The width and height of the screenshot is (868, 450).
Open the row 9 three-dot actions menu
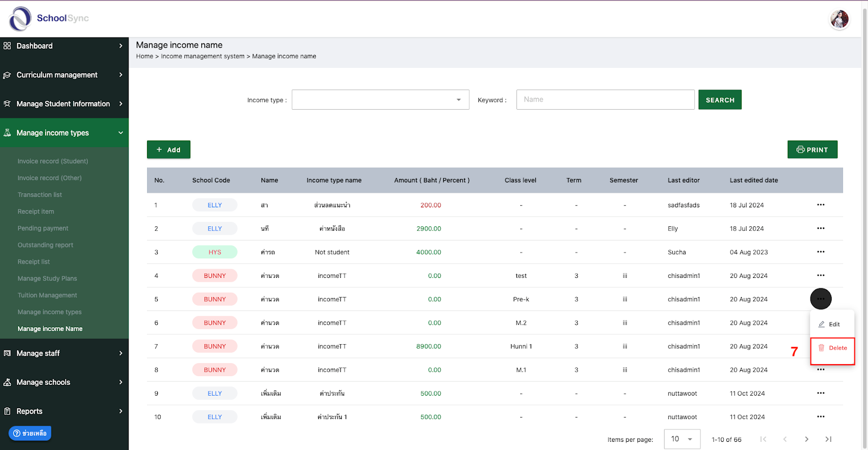[x=821, y=393]
